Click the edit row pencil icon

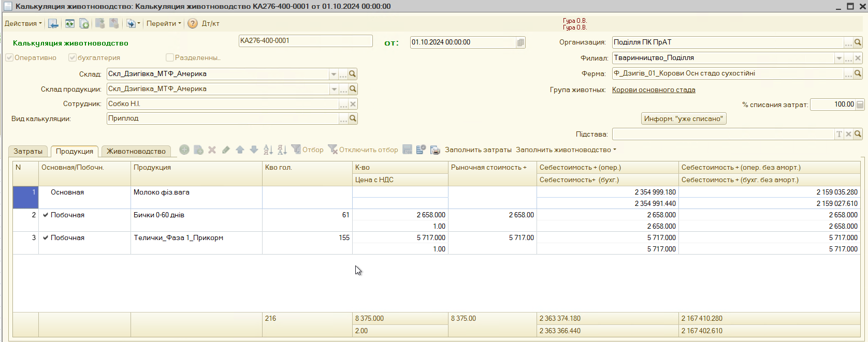pos(226,150)
